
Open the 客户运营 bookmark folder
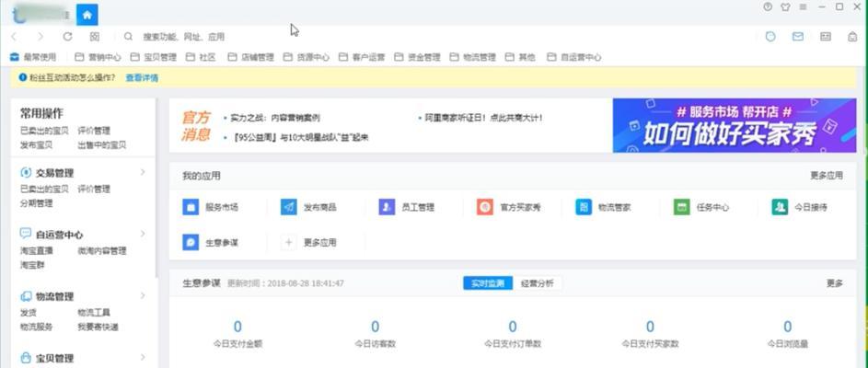click(x=362, y=57)
